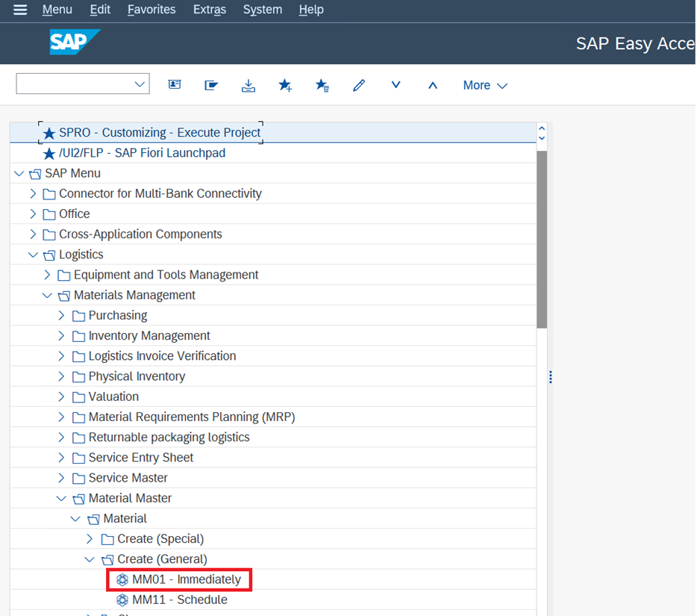The height and width of the screenshot is (616, 700).
Task: Click the Logistics open folder icon
Action: click(49, 255)
